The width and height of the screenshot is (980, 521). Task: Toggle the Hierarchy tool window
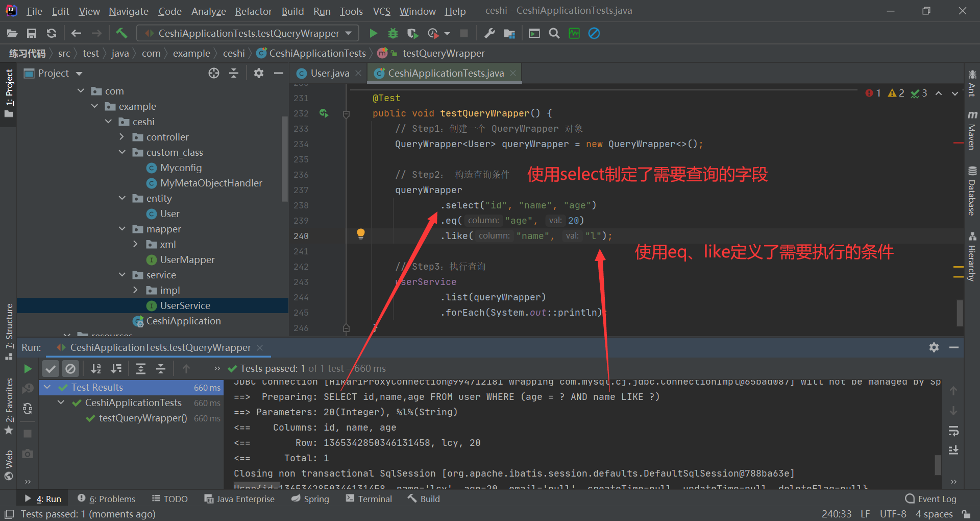[x=972, y=256]
